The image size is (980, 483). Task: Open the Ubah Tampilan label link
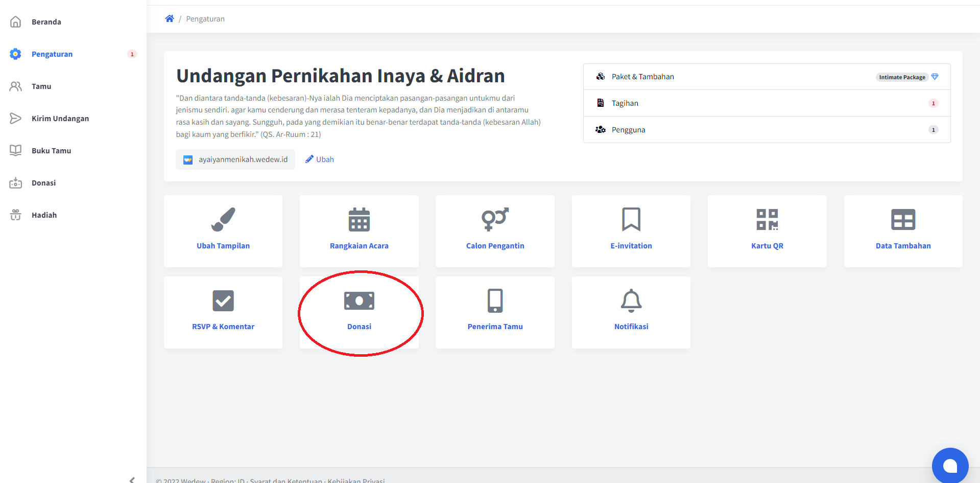click(x=223, y=246)
